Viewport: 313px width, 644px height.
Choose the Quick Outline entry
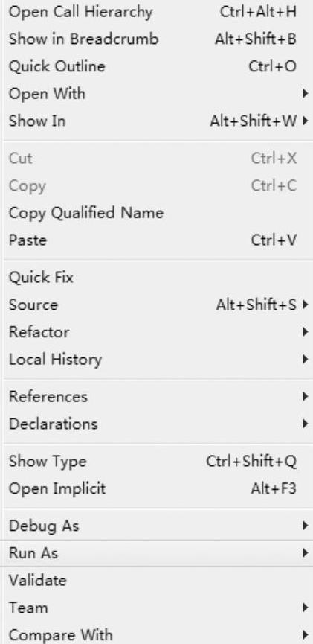point(158,66)
